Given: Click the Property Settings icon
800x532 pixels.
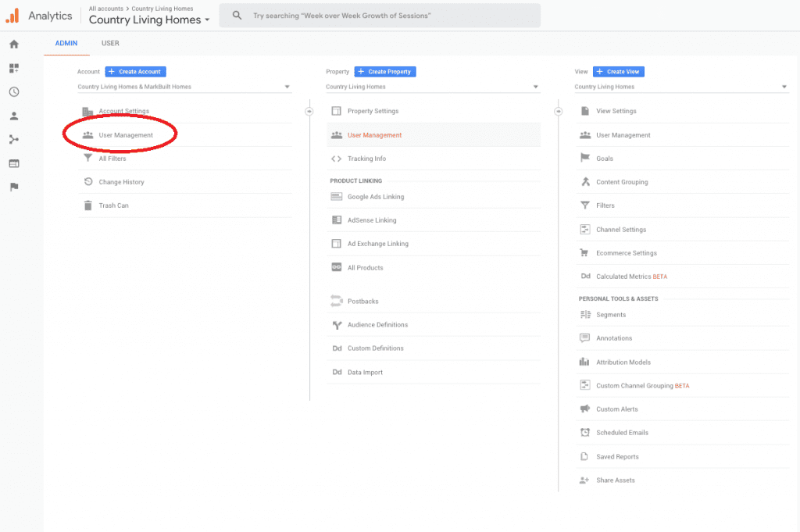Looking at the screenshot, I should coord(336,111).
